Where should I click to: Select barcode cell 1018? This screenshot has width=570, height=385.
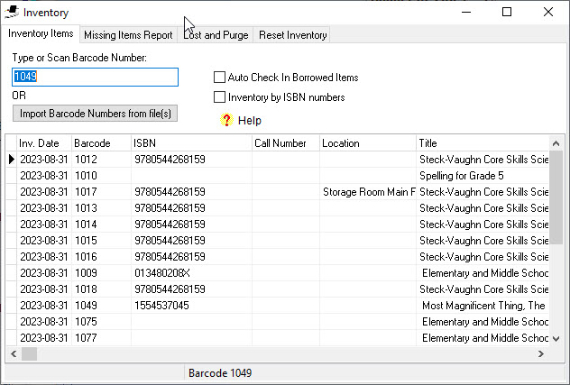click(x=101, y=289)
